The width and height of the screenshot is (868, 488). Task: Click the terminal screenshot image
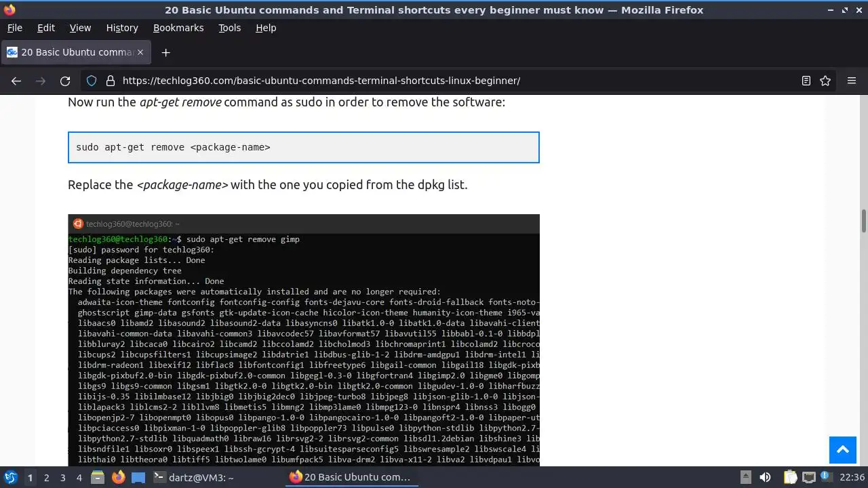click(304, 340)
